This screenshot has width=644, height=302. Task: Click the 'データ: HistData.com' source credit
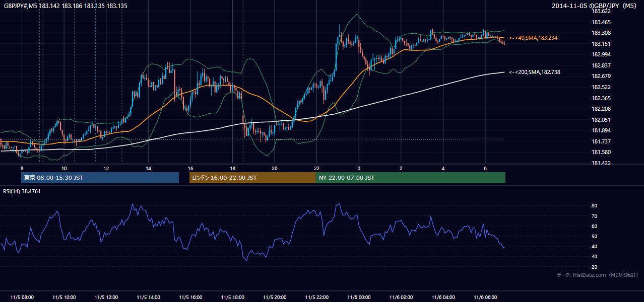tap(598, 275)
